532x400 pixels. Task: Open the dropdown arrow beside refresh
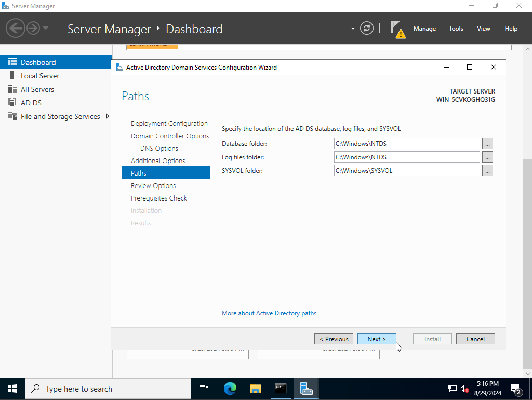tap(353, 29)
